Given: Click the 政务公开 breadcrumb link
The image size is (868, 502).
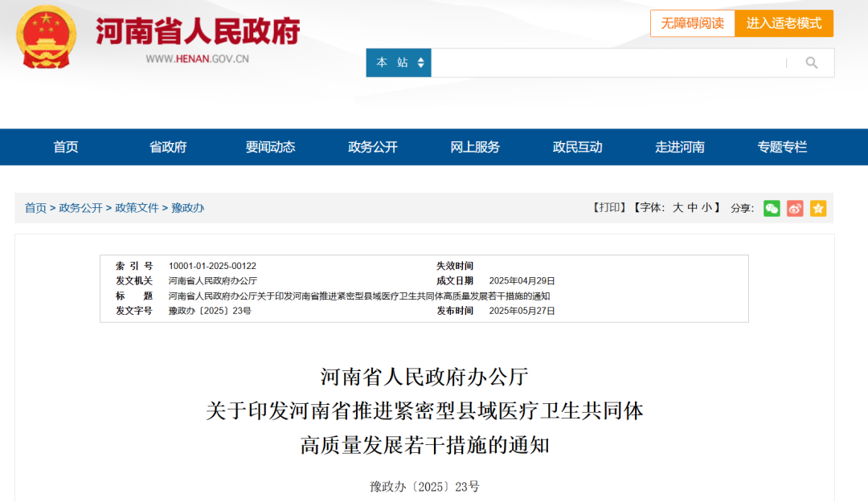Looking at the screenshot, I should (81, 208).
